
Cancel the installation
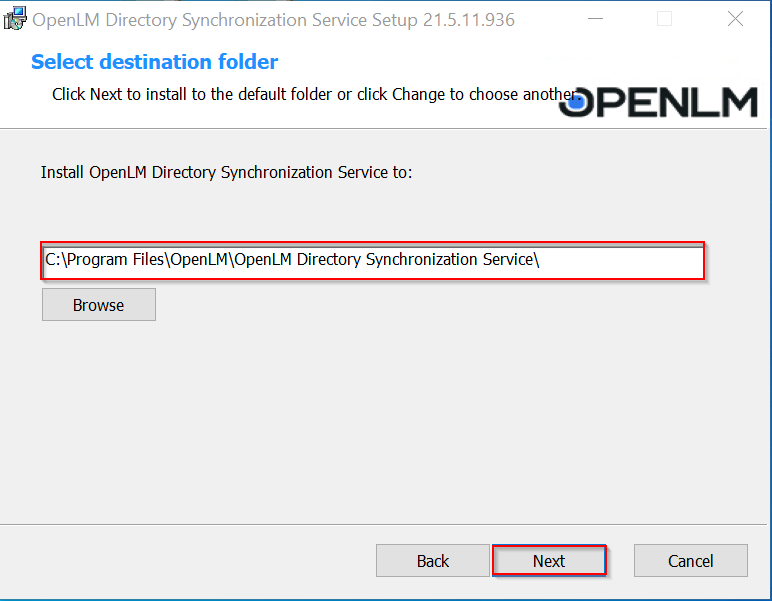click(x=690, y=561)
